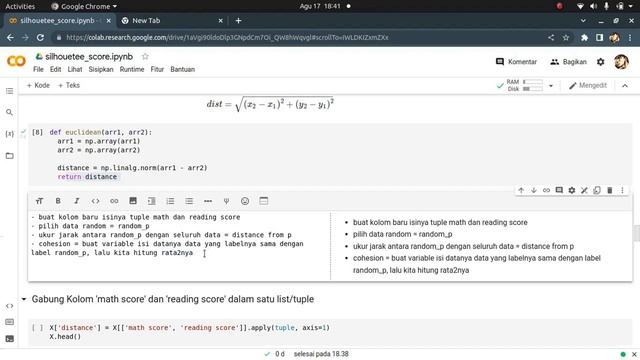Open notebook settings gear in header

coord(600,62)
